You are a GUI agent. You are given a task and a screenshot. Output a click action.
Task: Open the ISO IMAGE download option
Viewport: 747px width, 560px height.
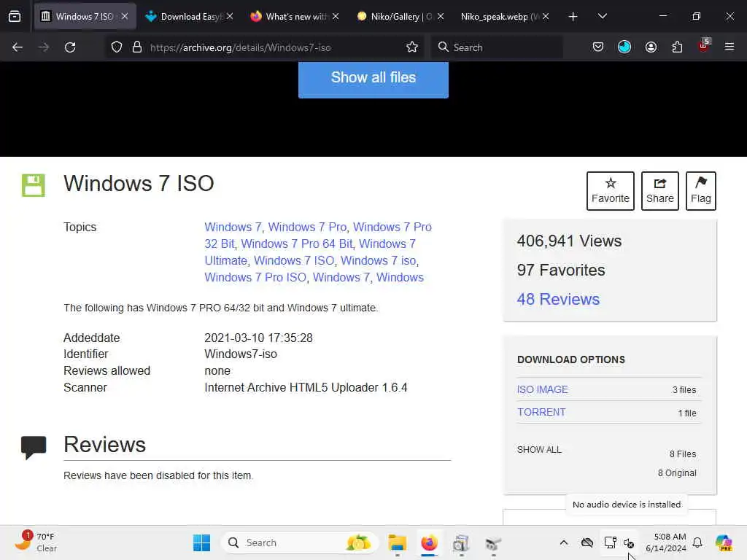click(543, 389)
